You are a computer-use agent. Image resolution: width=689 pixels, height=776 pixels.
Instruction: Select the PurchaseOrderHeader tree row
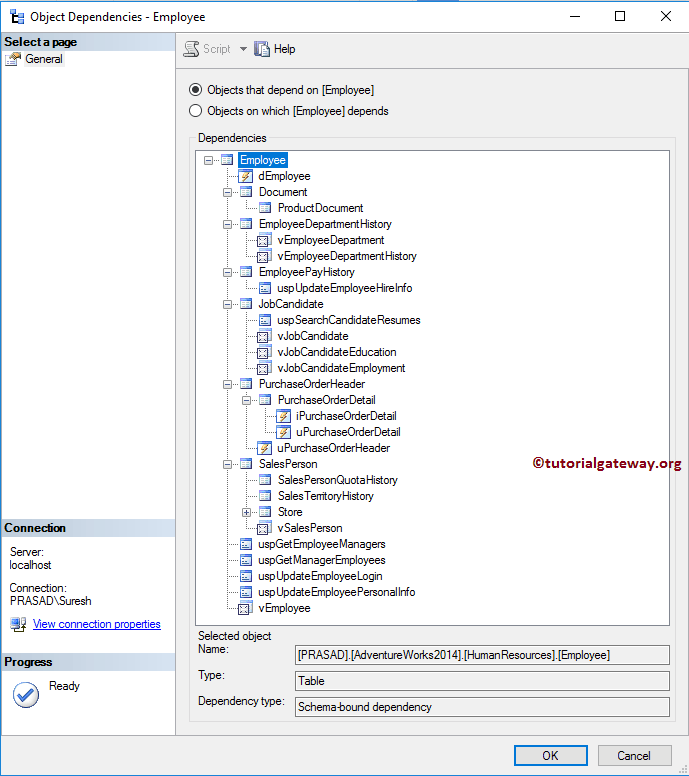pos(312,384)
